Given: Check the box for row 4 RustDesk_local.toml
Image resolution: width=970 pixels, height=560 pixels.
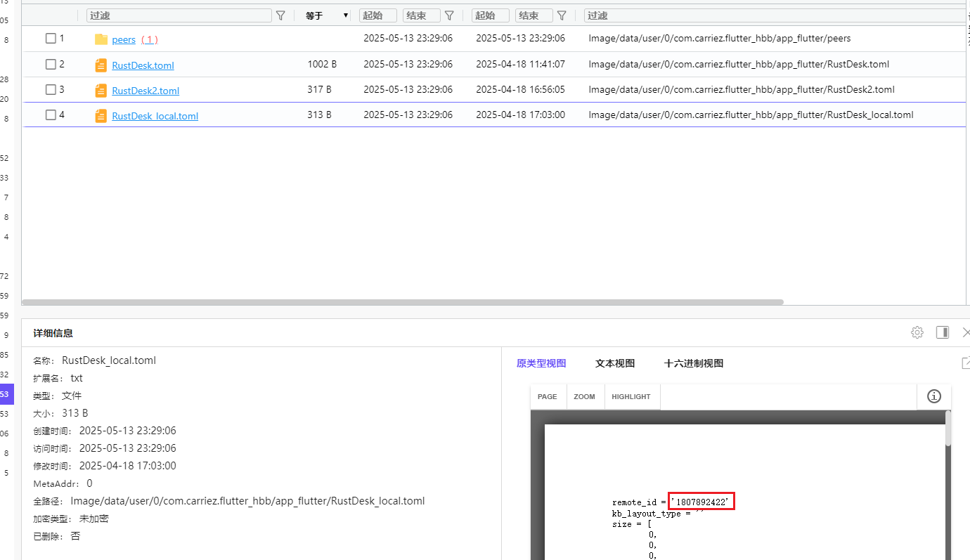Looking at the screenshot, I should [51, 115].
